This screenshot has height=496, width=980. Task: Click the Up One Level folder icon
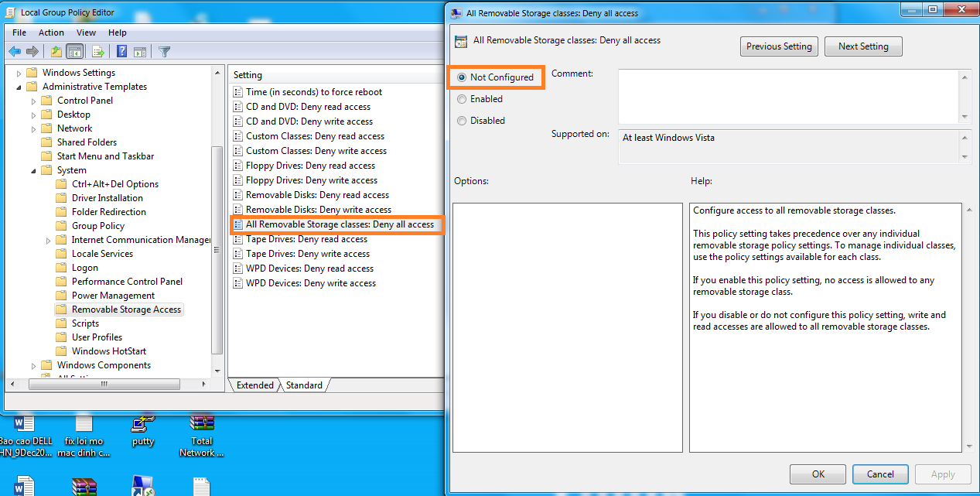[x=56, y=52]
